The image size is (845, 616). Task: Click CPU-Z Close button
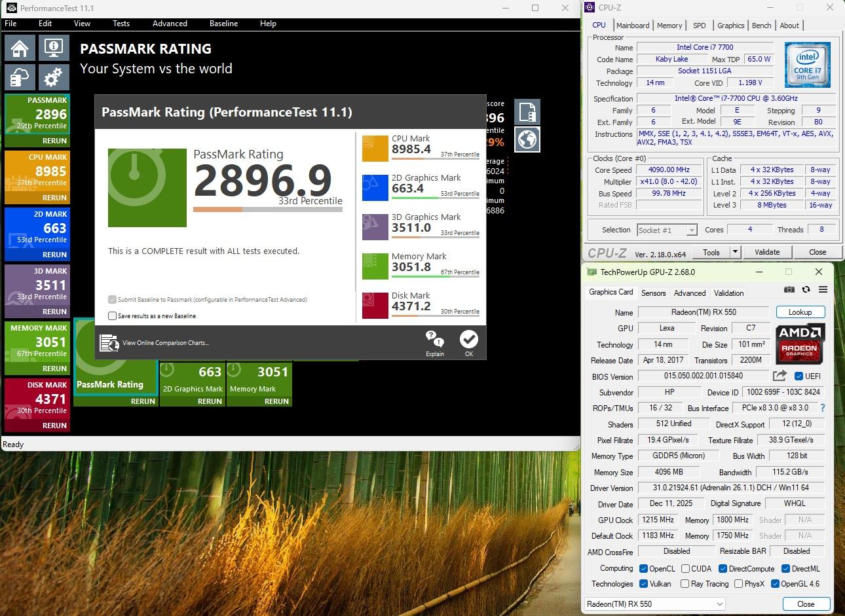[817, 252]
